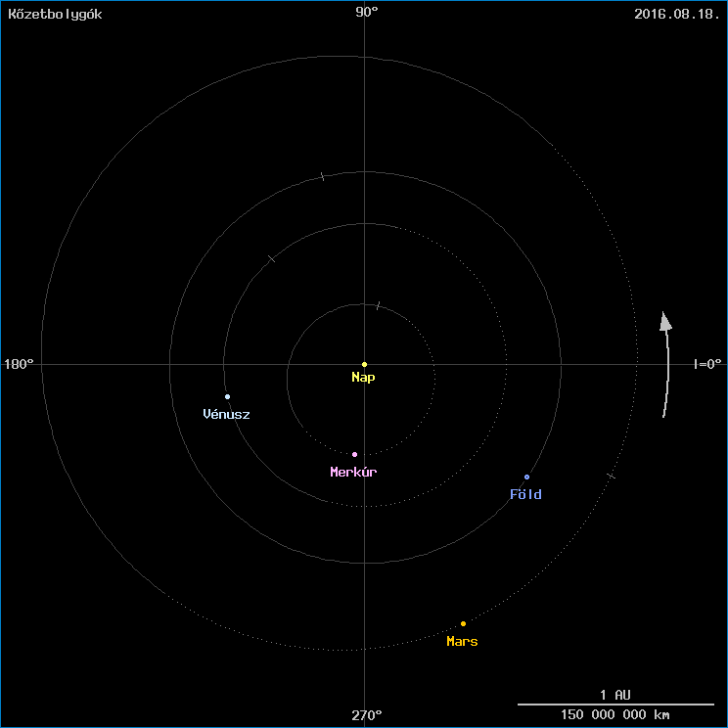Click the 'l=0°' axis label
Image resolution: width=728 pixels, height=728 pixels.
click(707, 364)
